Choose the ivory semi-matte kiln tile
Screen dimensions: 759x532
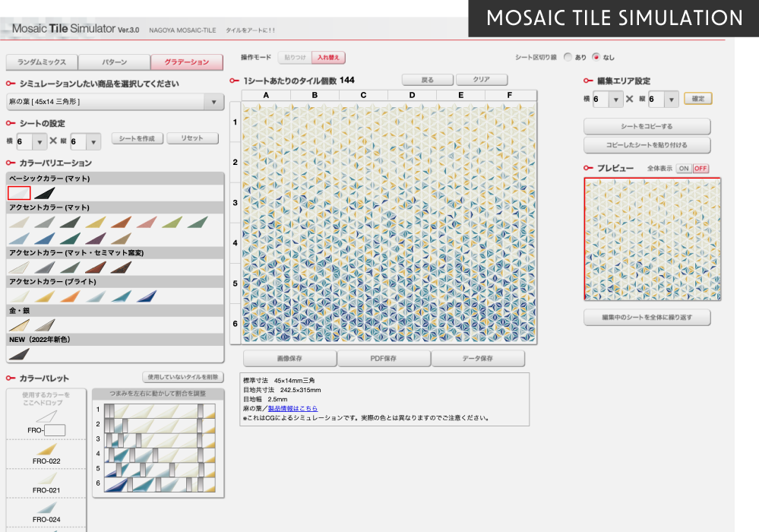point(19,268)
